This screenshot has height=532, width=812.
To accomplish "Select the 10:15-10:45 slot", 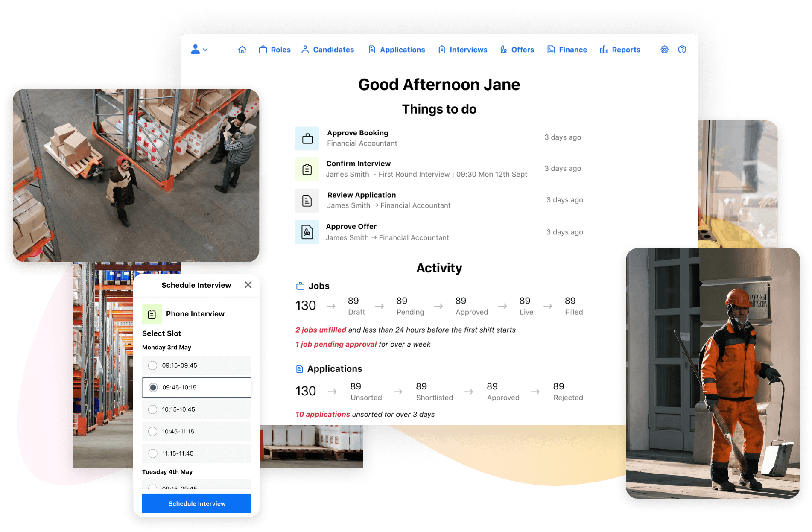I will [x=196, y=409].
